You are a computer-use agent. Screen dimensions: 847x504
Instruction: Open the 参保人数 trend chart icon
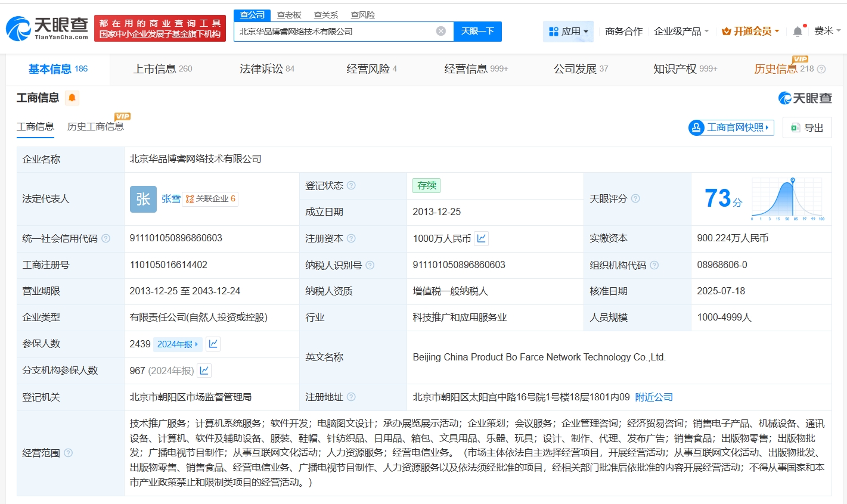click(213, 344)
